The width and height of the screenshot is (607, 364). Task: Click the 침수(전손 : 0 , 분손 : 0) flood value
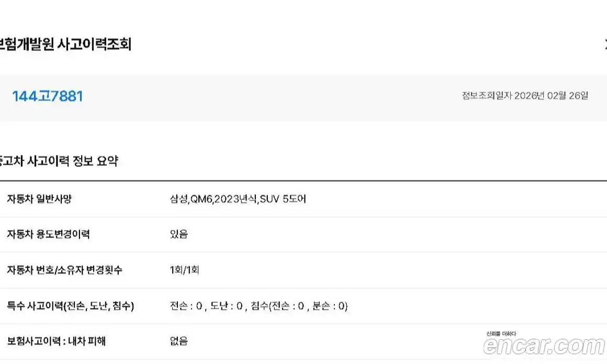click(299, 306)
